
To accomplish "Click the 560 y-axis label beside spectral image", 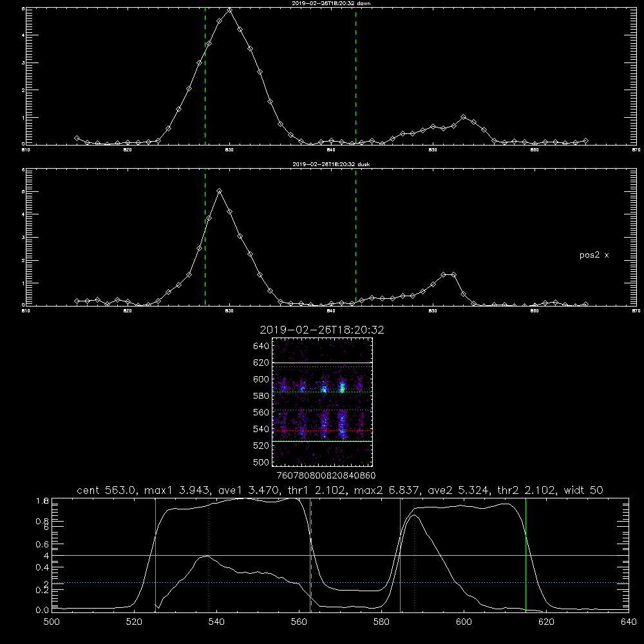I will (261, 412).
